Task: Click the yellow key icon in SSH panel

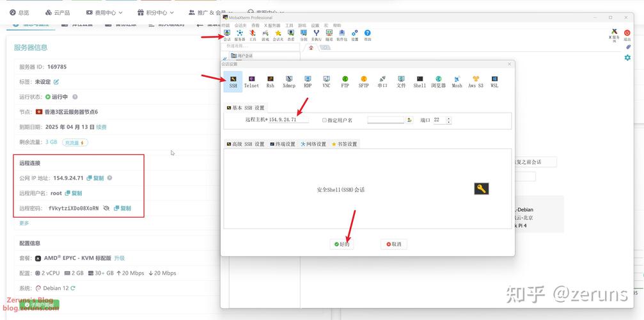Action: tap(482, 189)
